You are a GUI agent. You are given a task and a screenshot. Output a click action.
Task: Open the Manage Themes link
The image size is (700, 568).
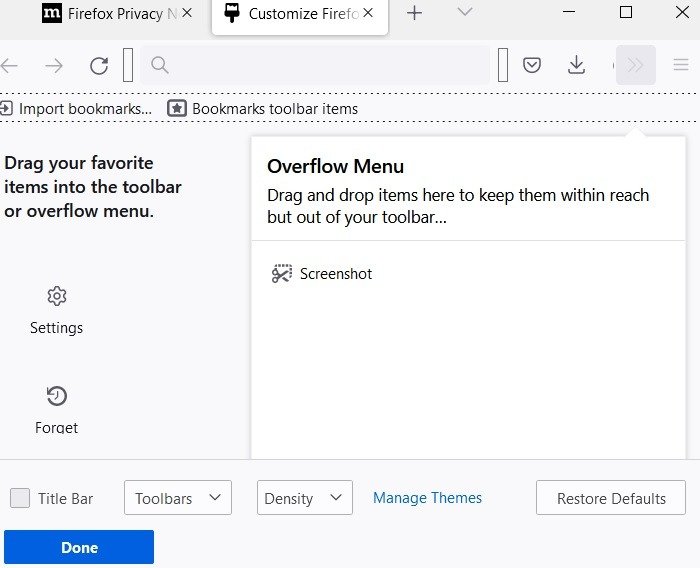coord(427,498)
